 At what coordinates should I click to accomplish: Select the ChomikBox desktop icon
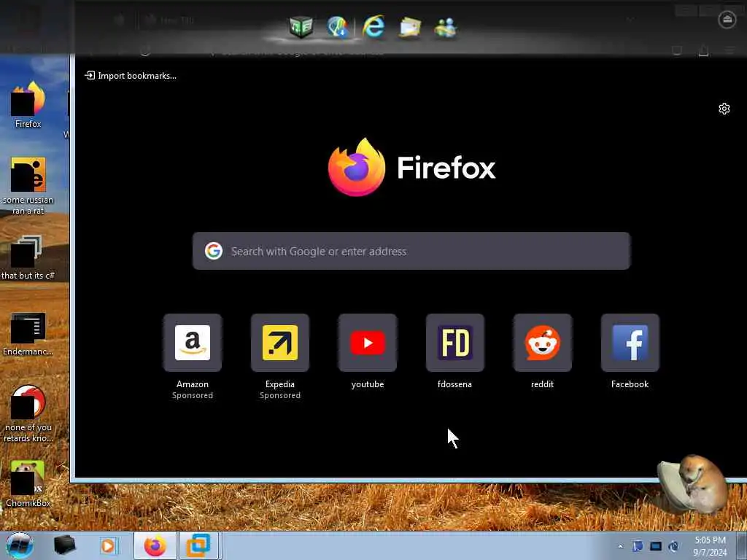pyautogui.click(x=28, y=483)
